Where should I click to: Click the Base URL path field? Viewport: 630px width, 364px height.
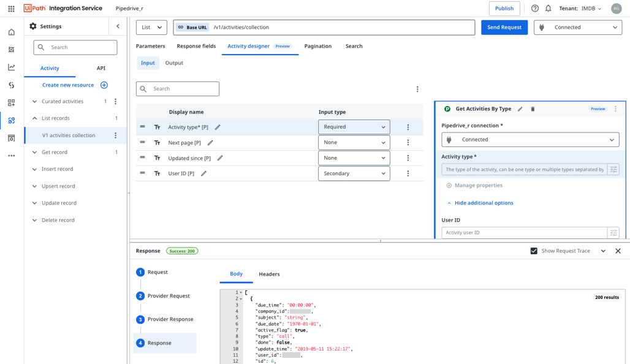point(324,28)
